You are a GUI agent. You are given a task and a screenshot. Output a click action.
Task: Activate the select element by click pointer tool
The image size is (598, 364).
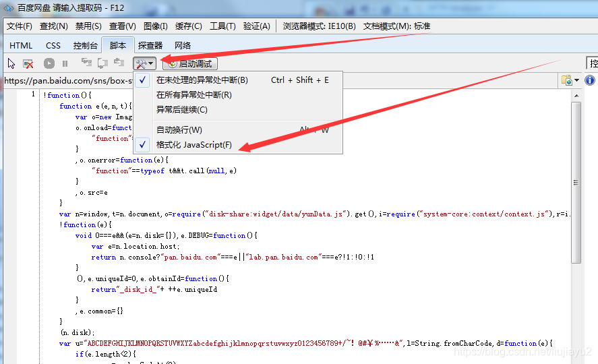click(x=11, y=63)
